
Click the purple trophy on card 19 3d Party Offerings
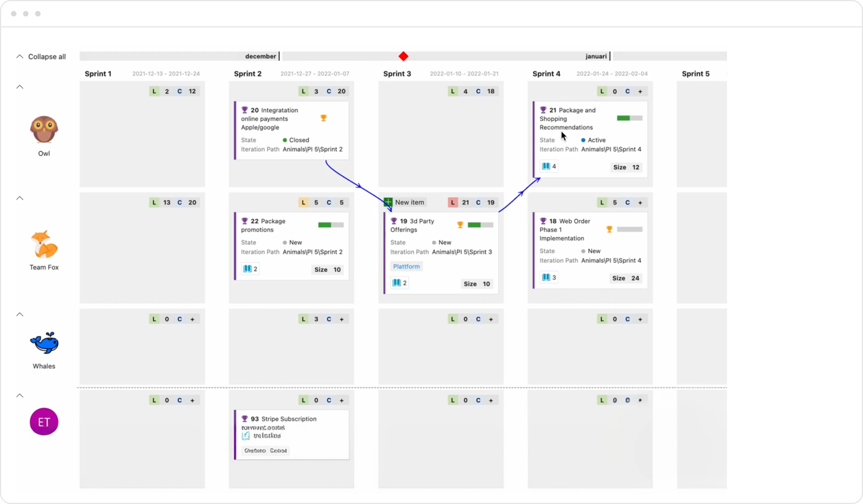(x=394, y=221)
